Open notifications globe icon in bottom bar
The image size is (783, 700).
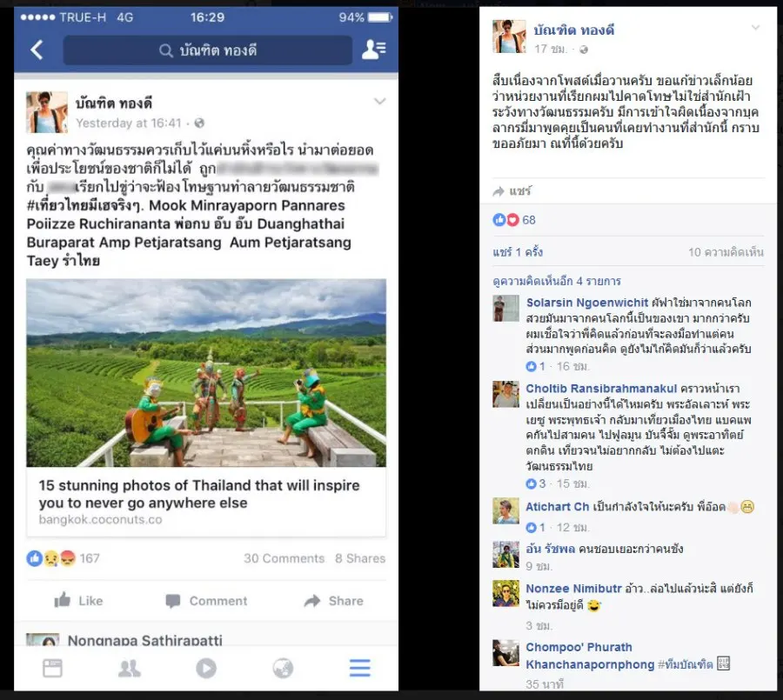pos(283,668)
